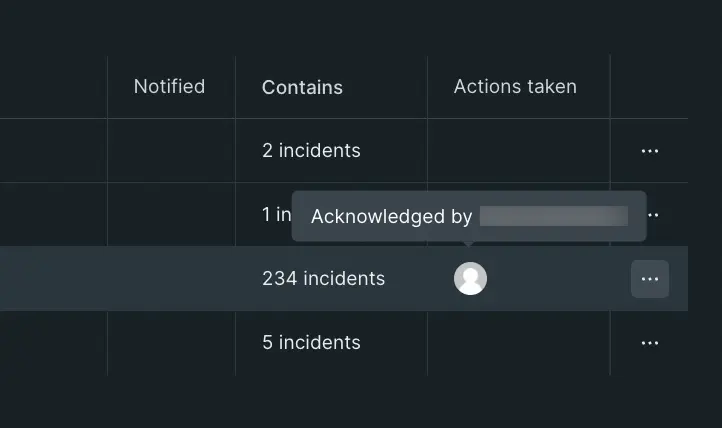Image resolution: width=722 pixels, height=428 pixels.
Task: Click Notified cell in the 1 incident row
Action: (x=171, y=214)
